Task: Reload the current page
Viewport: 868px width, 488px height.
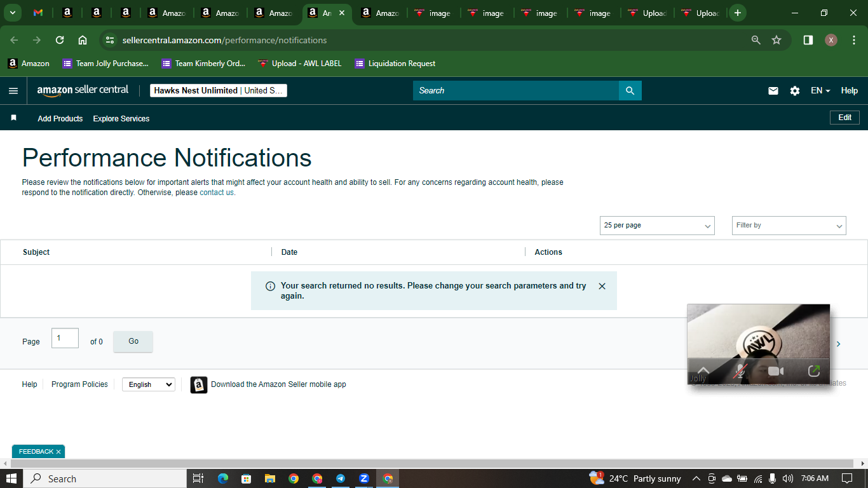Action: pos(60,40)
